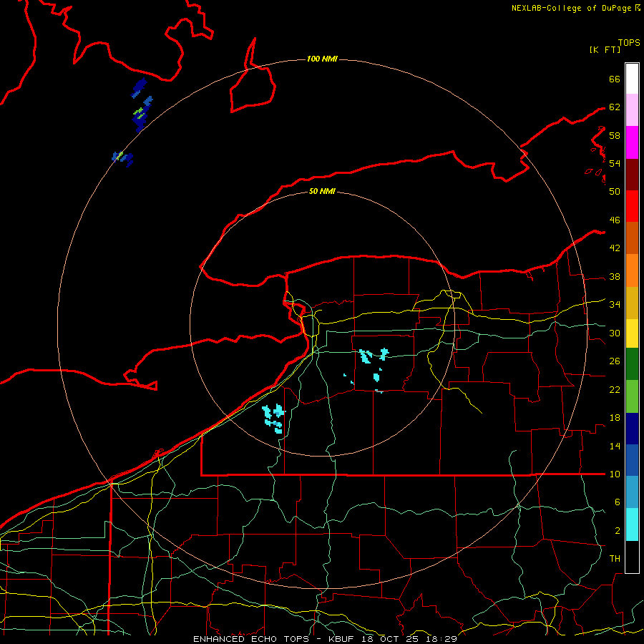Image resolution: width=644 pixels, height=644 pixels.
Task: Select the cyan legend swatch
Action: coord(632,525)
